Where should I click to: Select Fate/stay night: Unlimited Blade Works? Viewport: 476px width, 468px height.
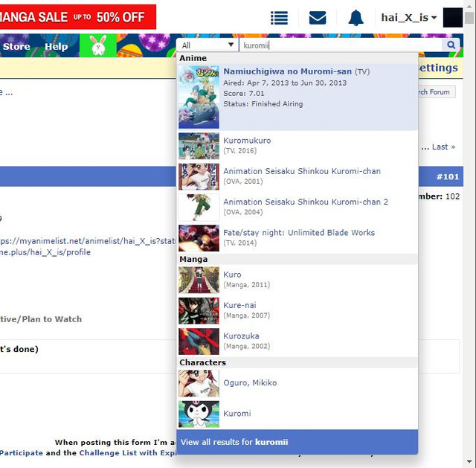pyautogui.click(x=299, y=233)
